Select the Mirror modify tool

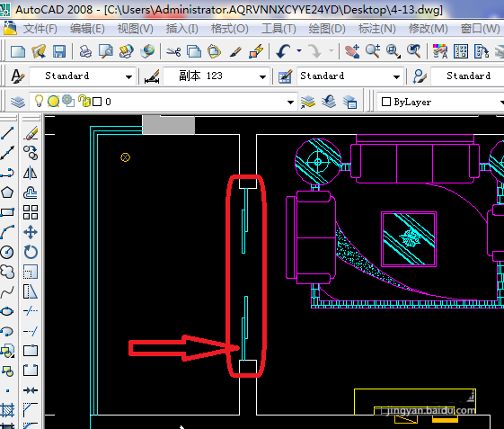pyautogui.click(x=31, y=173)
